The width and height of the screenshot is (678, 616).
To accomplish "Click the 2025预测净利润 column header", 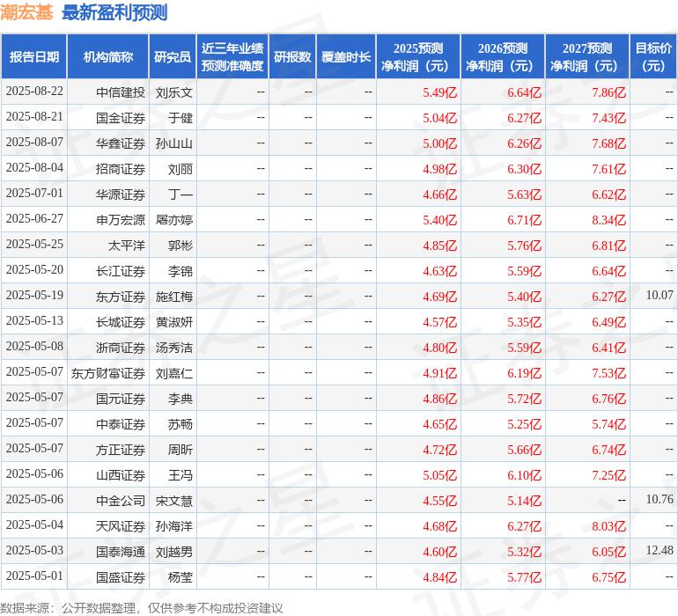I will 417,56.
